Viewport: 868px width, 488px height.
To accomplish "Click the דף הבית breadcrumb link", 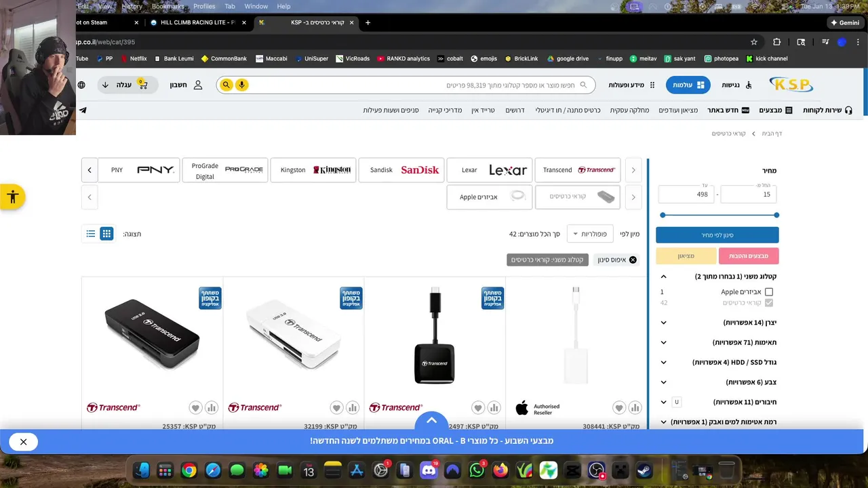I will (x=772, y=134).
